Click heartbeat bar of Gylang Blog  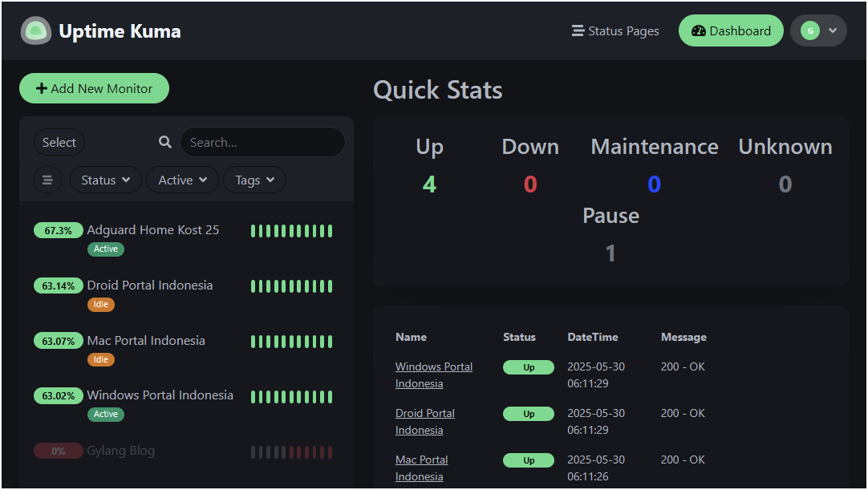point(292,452)
